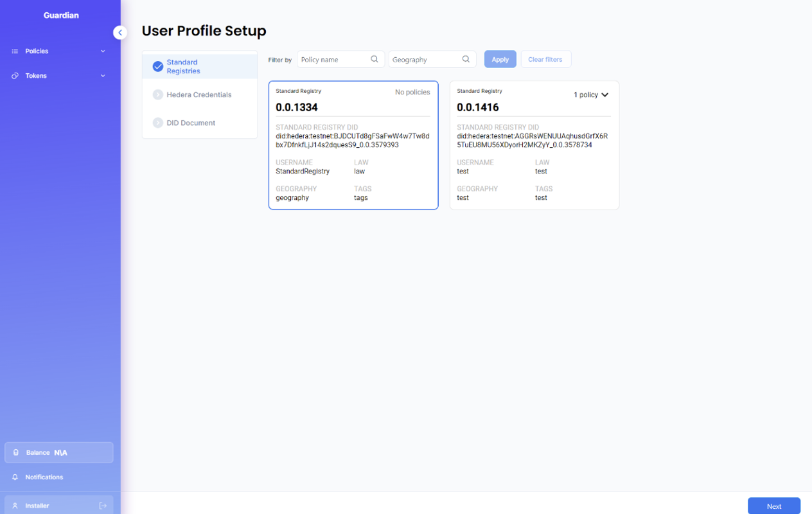The height and width of the screenshot is (514, 812).
Task: Collapse the sidebar with the chevron button
Action: (x=120, y=33)
